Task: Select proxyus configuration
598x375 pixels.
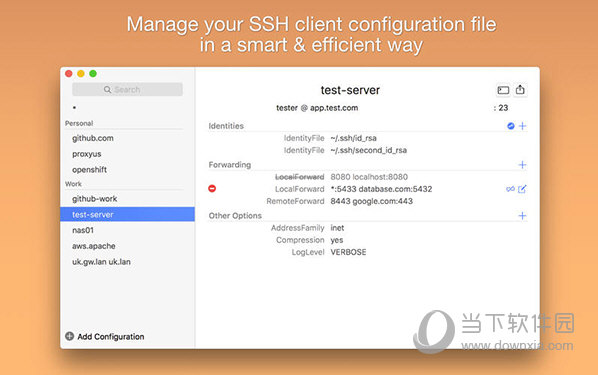Action: pyautogui.click(x=87, y=154)
